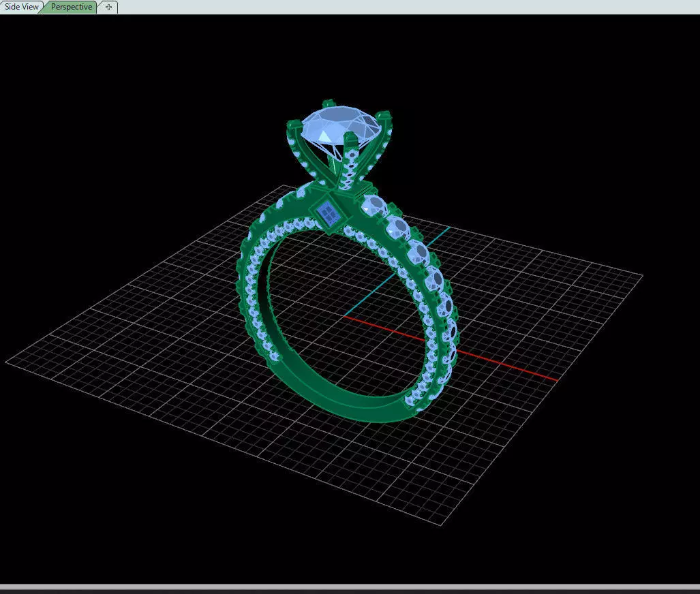Click the nearest bottom corner of the grid
Screen dimensions: 700x594
pos(441,525)
